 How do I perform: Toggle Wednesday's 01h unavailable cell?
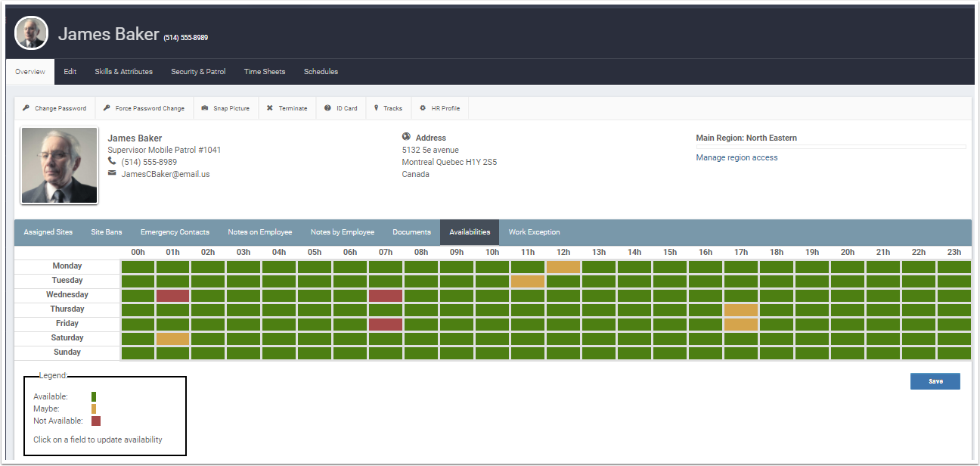coord(172,294)
